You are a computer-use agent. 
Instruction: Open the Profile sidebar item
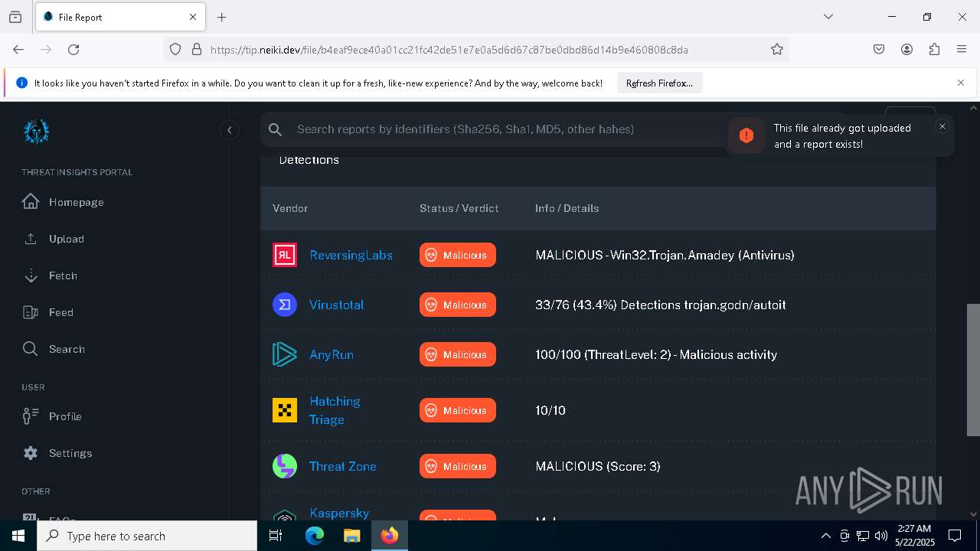coord(52,416)
